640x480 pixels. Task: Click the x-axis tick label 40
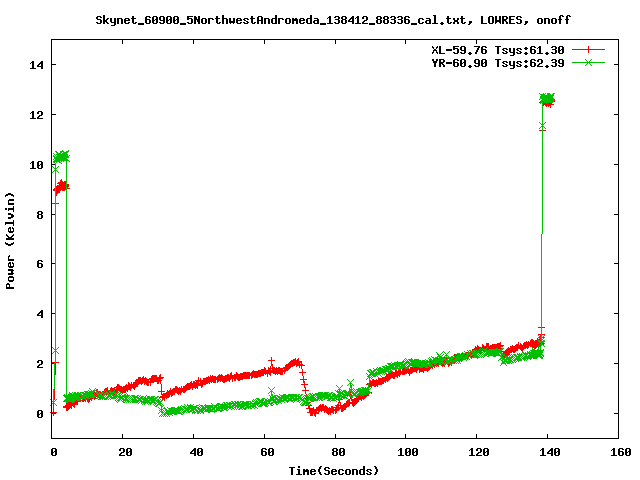pos(196,452)
